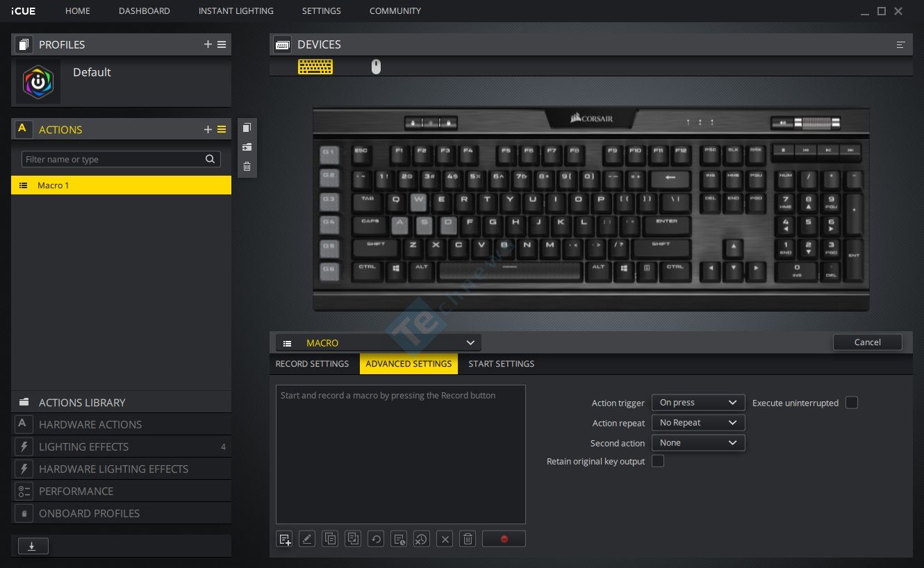Open the INSTANT LIGHTING menu

[236, 11]
